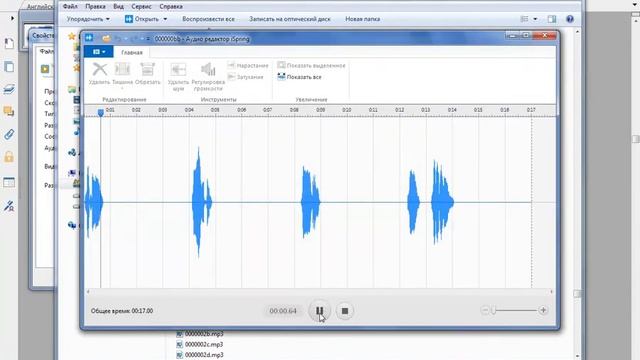The height and width of the screenshot is (360, 640).
Task: Apply the Нарастание fade-in effect
Action: pyautogui.click(x=248, y=65)
